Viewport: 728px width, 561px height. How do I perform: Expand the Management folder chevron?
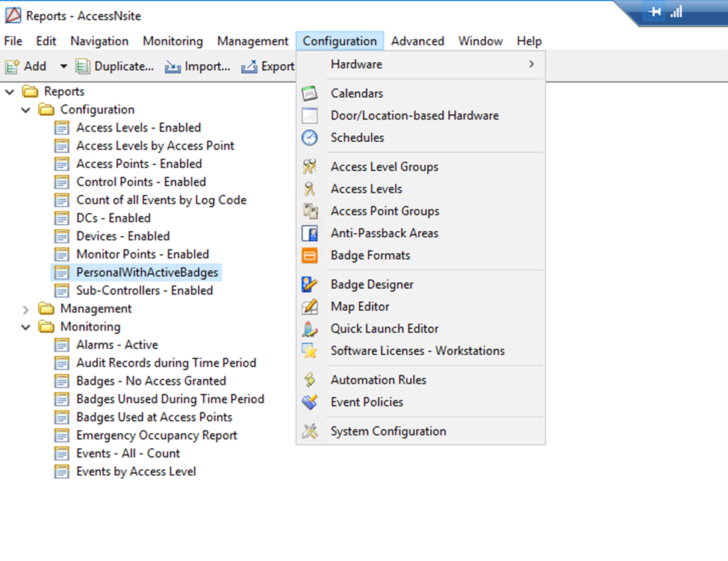click(x=26, y=309)
